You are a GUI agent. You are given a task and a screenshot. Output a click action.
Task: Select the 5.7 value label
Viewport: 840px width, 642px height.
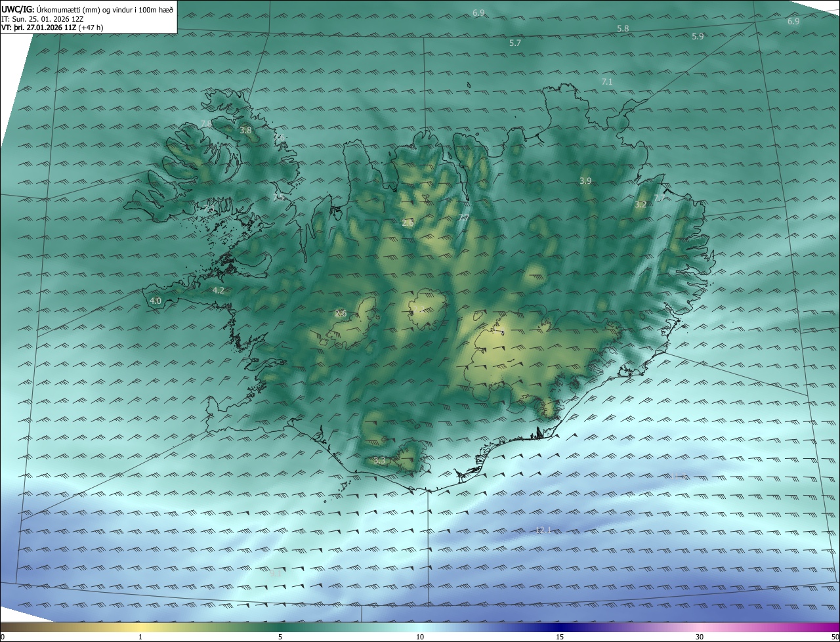[515, 43]
